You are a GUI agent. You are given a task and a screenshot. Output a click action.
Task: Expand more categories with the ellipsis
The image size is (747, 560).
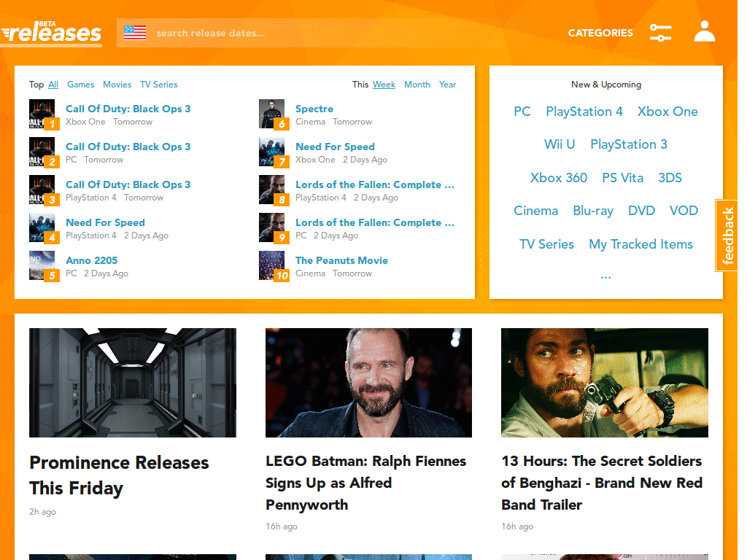[x=605, y=276]
